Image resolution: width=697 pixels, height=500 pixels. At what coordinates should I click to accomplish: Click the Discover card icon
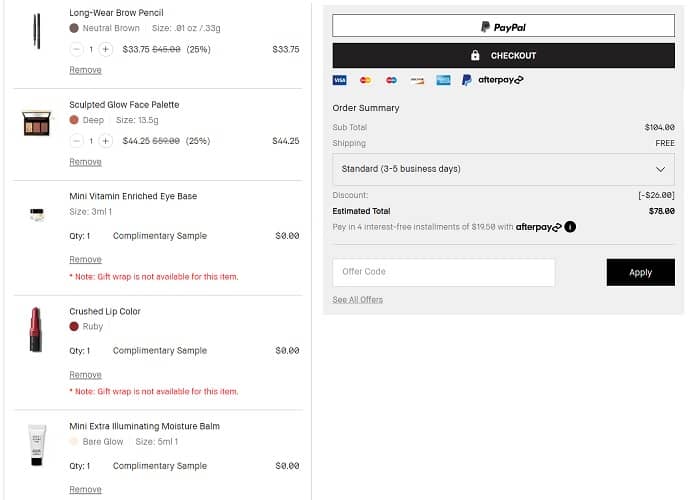[x=418, y=80]
